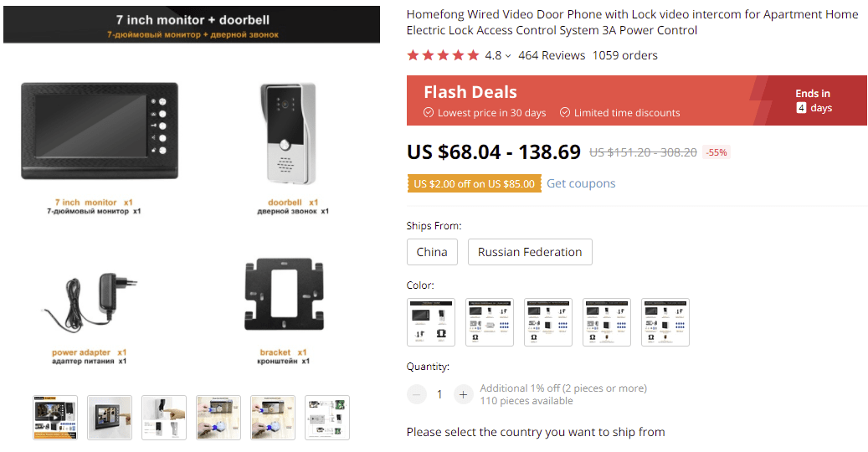868x452 pixels.
Task: Select China as ships-from country
Action: point(432,252)
